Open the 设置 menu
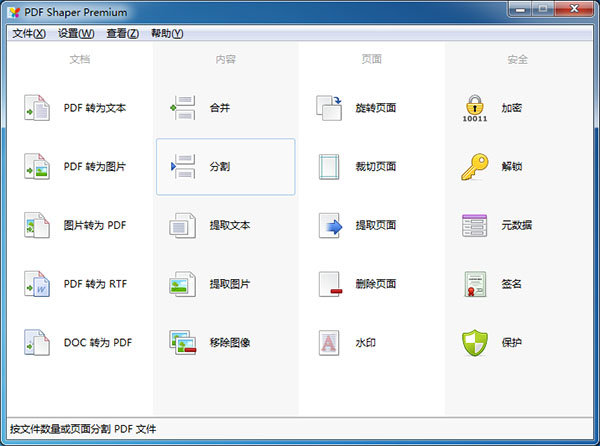The width and height of the screenshot is (600, 446). pos(76,33)
